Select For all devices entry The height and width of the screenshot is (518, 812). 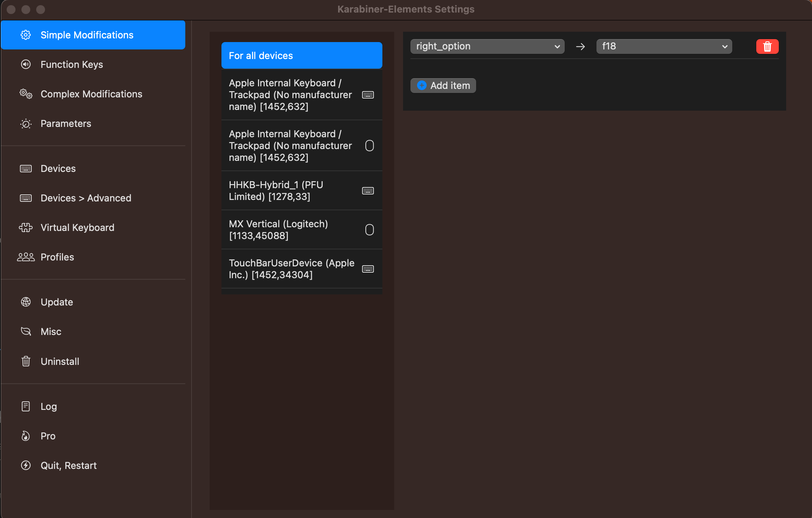[301, 56]
